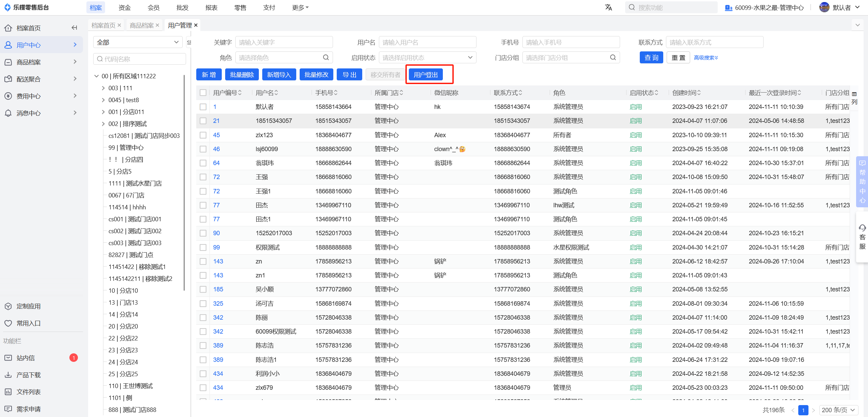Click the 查询 search button
The width and height of the screenshot is (868, 417).
point(651,58)
